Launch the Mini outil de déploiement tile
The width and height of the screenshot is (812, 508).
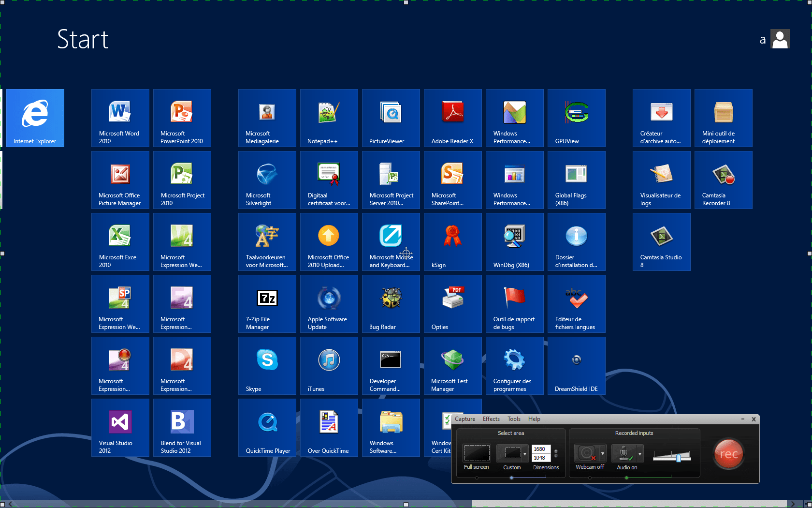[724, 118]
